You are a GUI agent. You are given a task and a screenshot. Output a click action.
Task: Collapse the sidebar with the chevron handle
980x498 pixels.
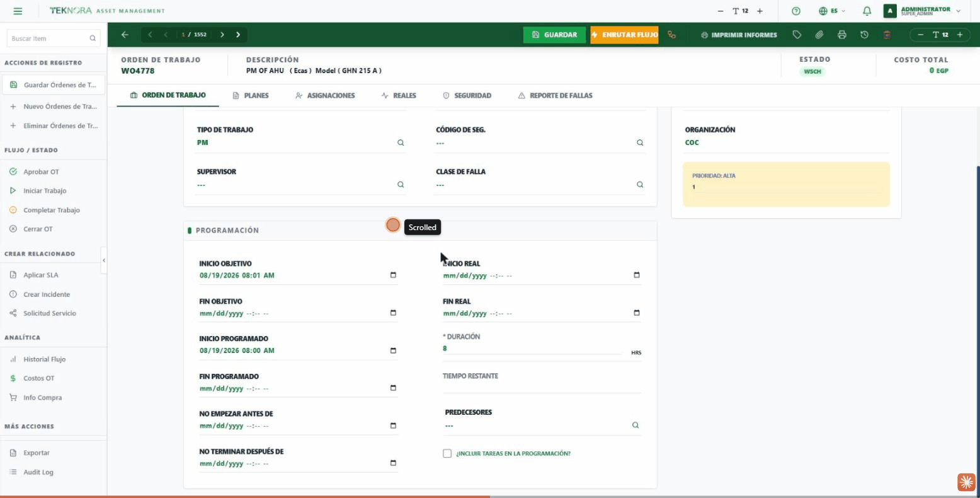[x=104, y=260]
